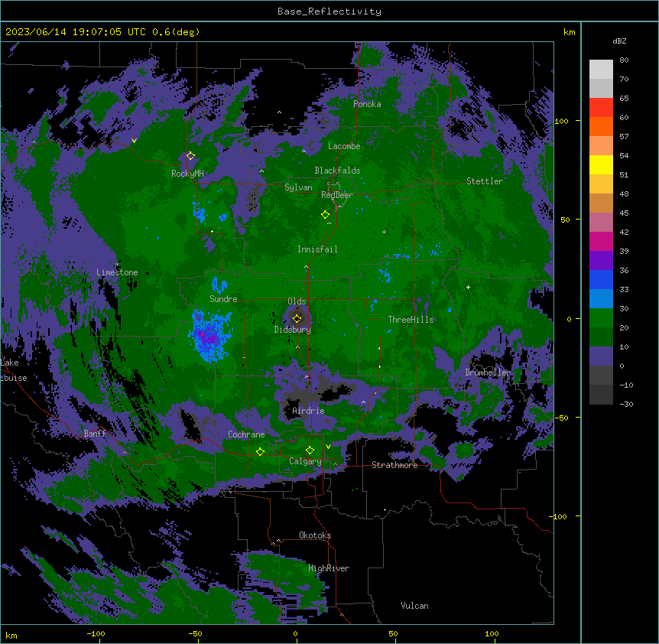Click the yellow V marker northeast of Calgary

point(328,447)
